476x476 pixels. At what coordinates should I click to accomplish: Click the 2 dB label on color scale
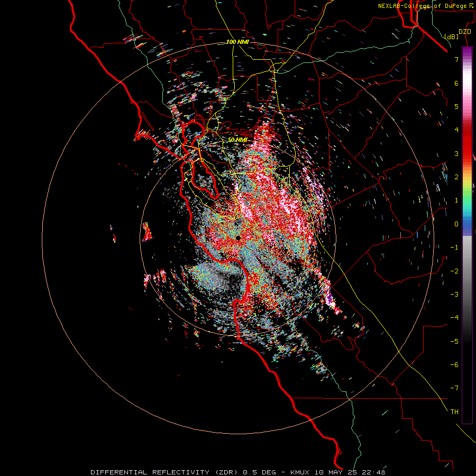coord(456,177)
